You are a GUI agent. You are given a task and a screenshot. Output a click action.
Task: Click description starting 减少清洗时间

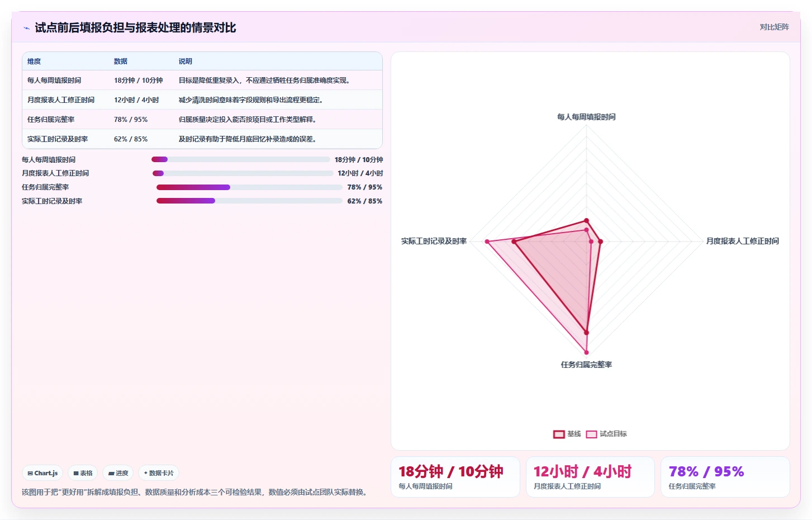tap(250, 100)
